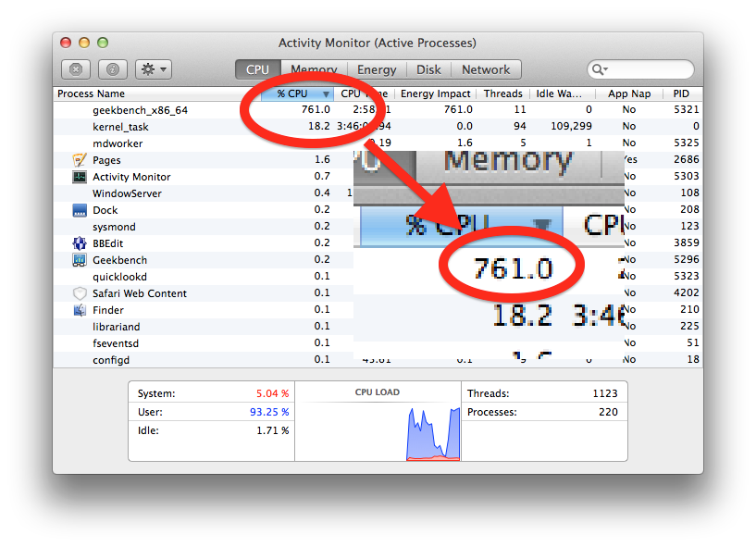The height and width of the screenshot is (547, 756).
Task: Click PID 2686 cell
Action: (686, 159)
